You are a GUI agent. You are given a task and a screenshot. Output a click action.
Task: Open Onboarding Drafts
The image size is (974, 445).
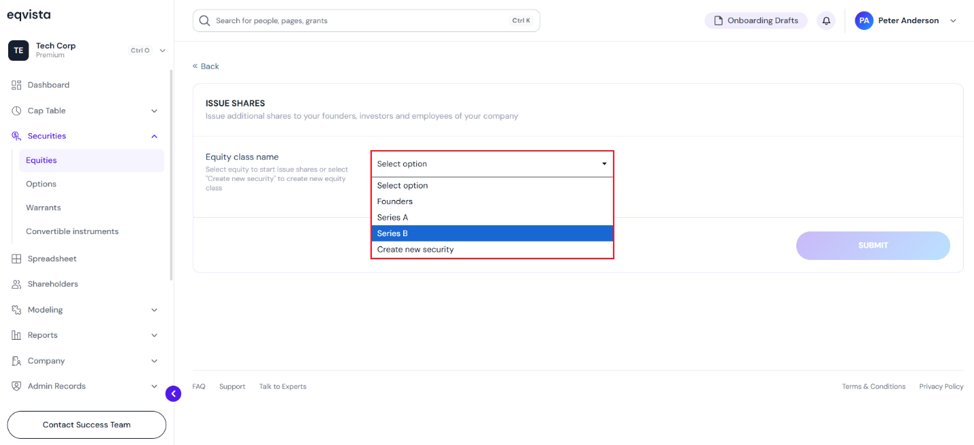click(x=756, y=21)
